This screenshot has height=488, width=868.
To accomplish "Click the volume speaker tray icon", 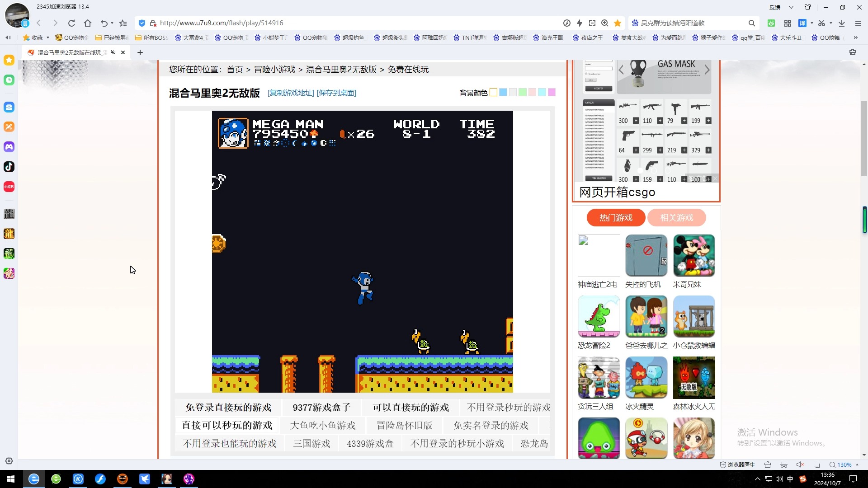I will [x=779, y=479].
